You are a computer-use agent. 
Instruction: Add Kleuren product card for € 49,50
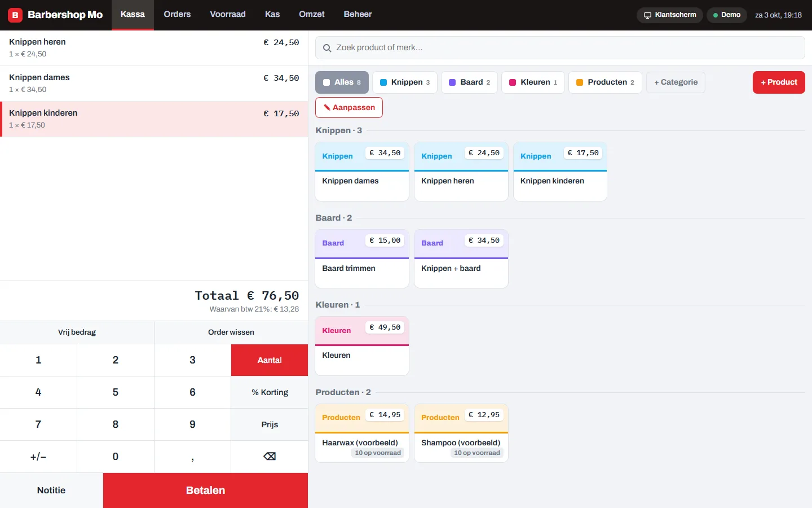(x=362, y=346)
